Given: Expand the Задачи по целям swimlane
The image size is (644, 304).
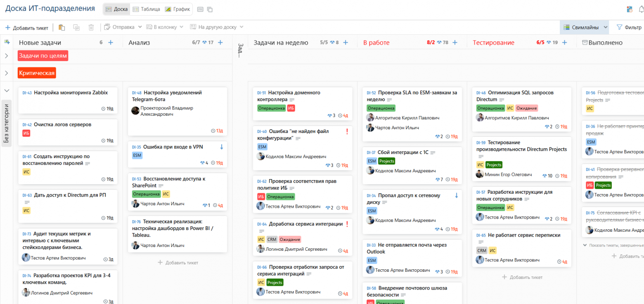Looking at the screenshot, I should 7,56.
